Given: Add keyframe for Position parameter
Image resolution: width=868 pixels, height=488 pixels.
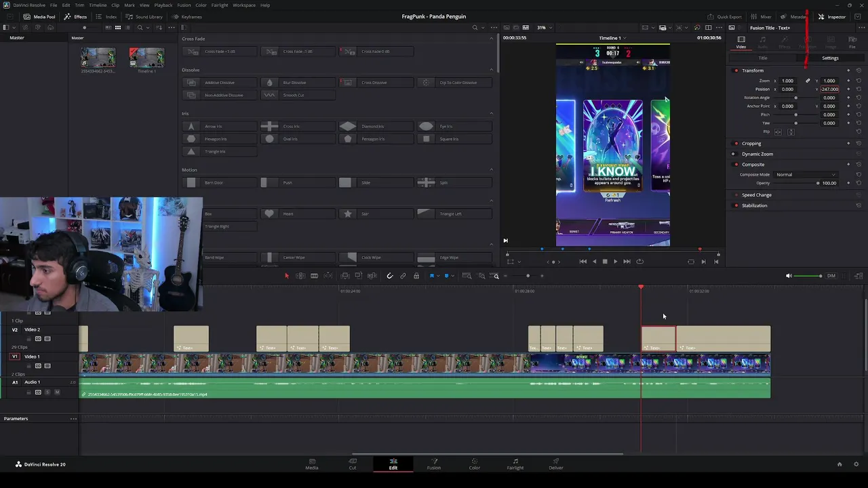Looking at the screenshot, I should [x=848, y=89].
